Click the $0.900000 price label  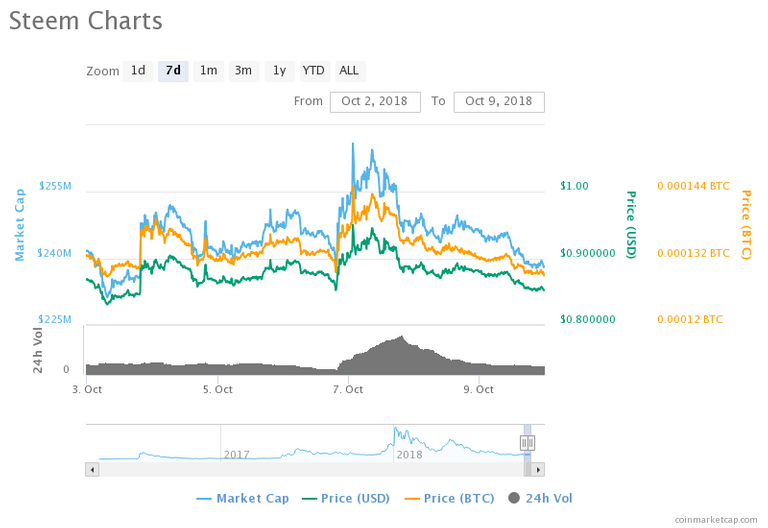tap(588, 253)
